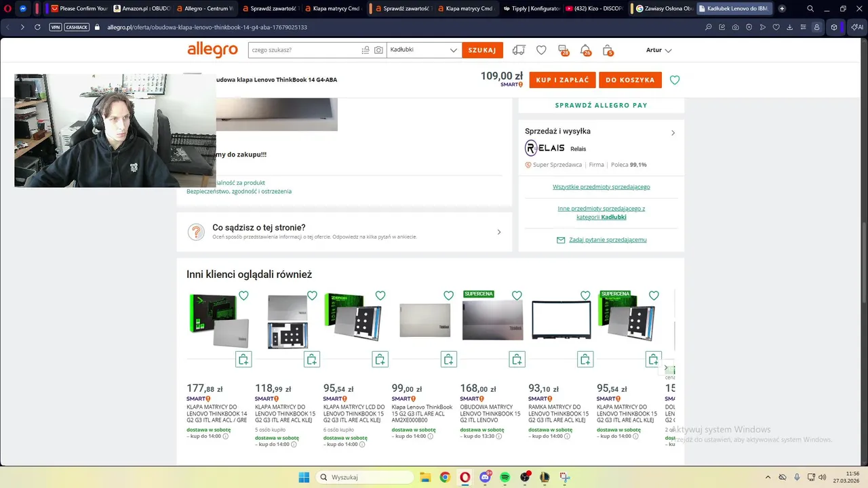Viewport: 868px width, 488px height.
Task: Reload the page
Action: (x=37, y=27)
